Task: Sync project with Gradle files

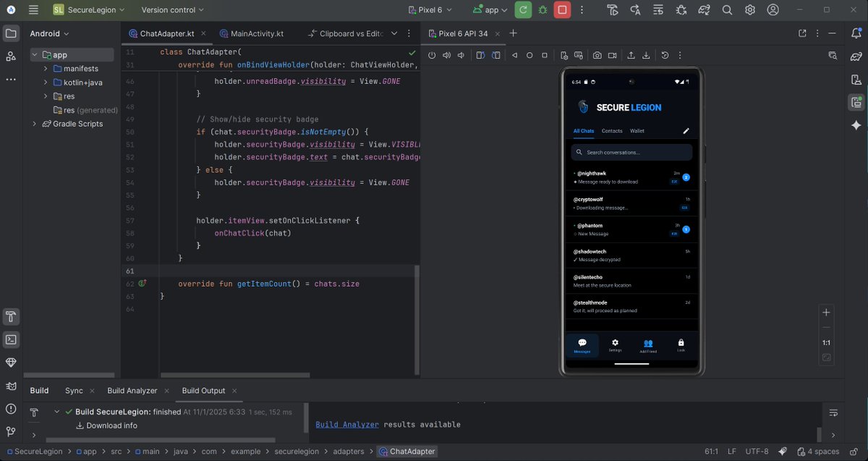Action: (x=705, y=10)
